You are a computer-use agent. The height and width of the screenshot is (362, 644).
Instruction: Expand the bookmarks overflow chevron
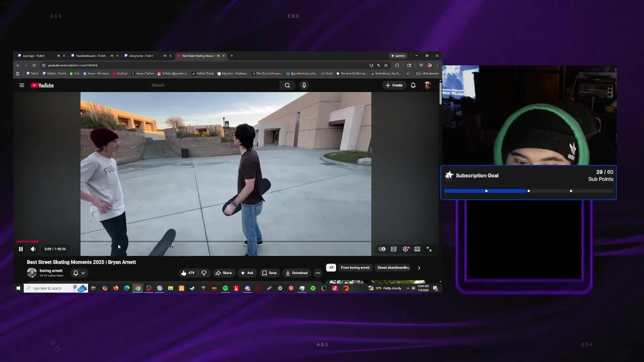click(x=408, y=73)
